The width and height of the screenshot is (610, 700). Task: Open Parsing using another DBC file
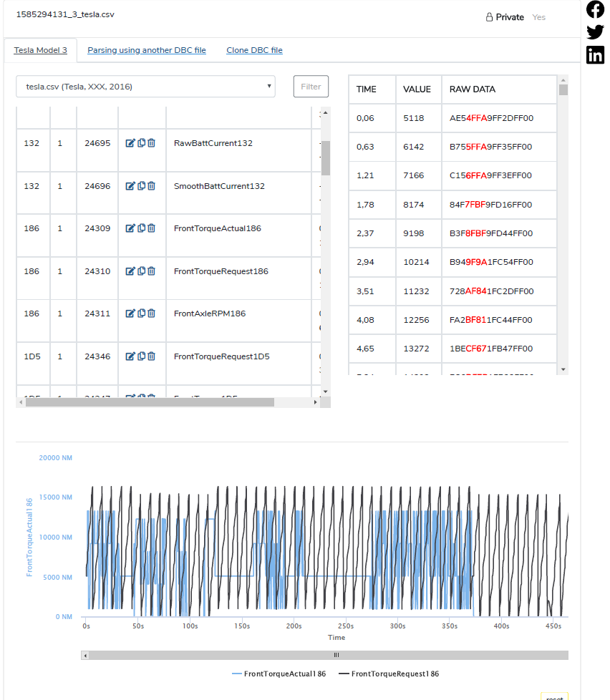[146, 50]
